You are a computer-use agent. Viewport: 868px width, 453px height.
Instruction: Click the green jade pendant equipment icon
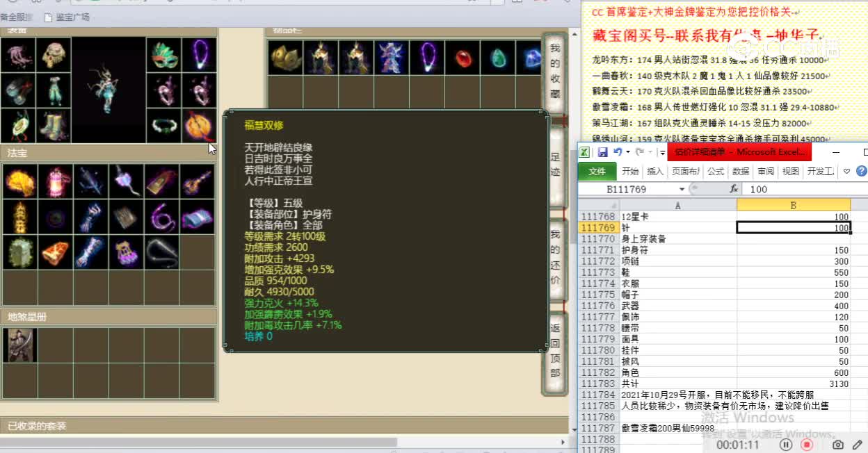pyautogui.click(x=18, y=126)
